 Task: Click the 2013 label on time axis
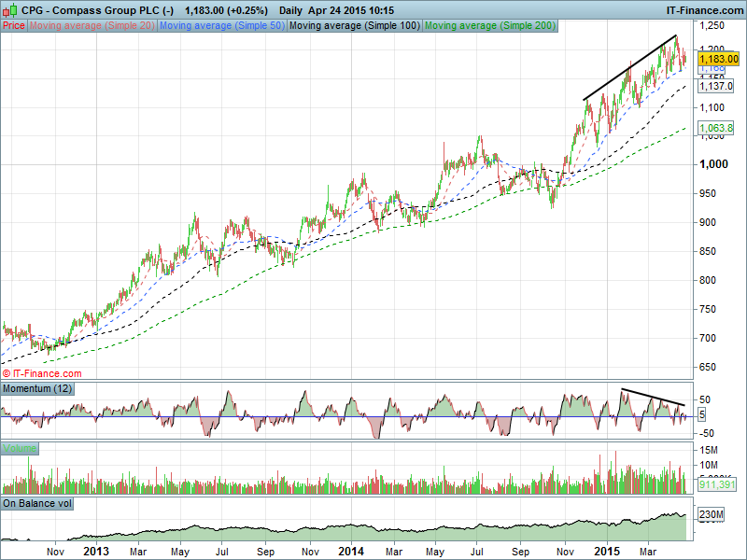coord(97,551)
